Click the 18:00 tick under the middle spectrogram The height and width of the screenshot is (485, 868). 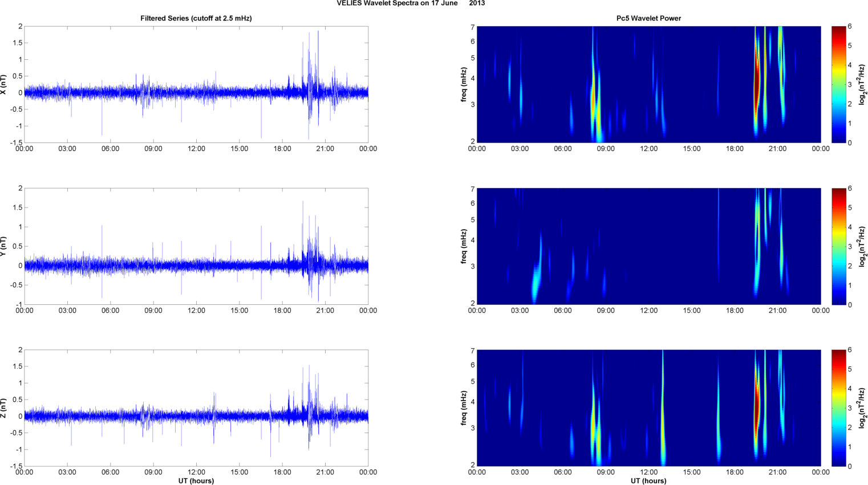[735, 311]
